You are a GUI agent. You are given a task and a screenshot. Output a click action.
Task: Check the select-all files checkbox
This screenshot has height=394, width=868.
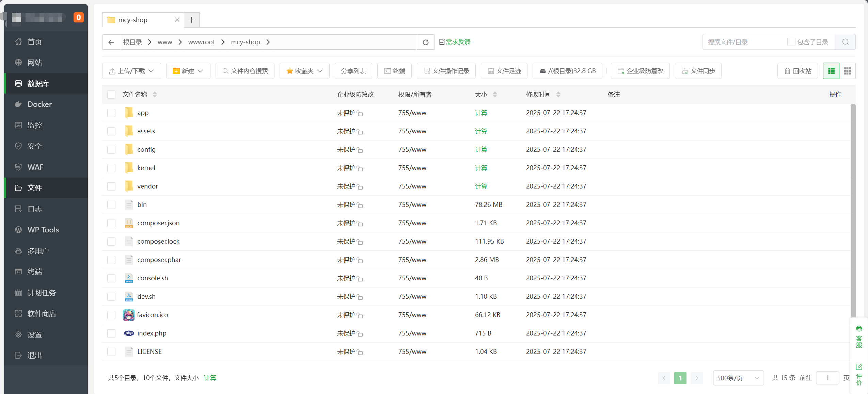point(111,94)
